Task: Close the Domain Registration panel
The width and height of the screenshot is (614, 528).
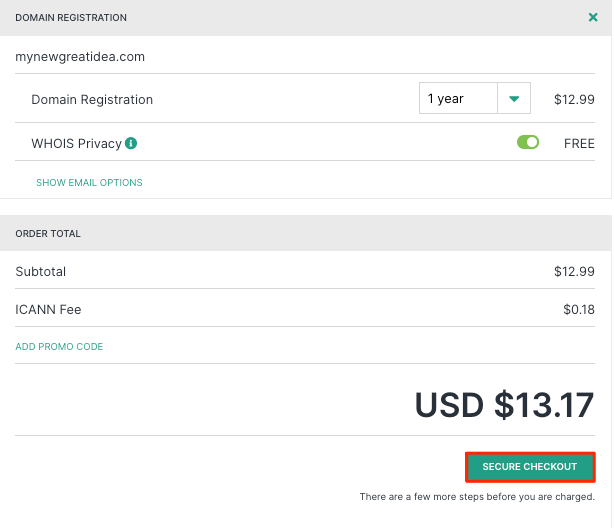Action: point(593,17)
